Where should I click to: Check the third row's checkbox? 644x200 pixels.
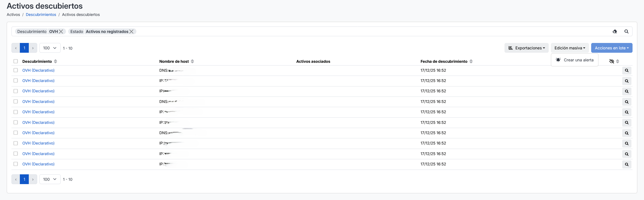click(16, 91)
